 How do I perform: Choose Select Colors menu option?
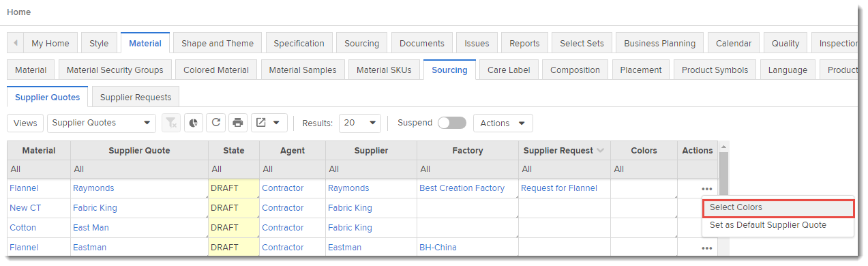point(778,207)
